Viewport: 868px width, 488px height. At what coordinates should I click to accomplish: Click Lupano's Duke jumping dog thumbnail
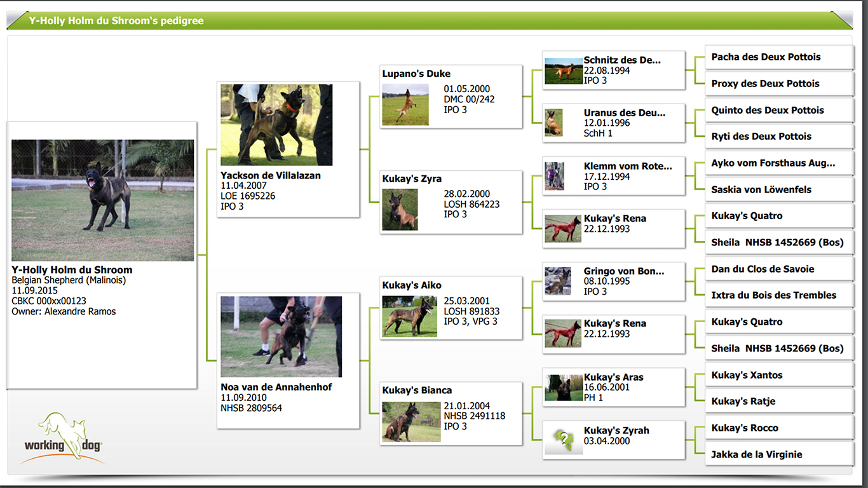tap(405, 105)
